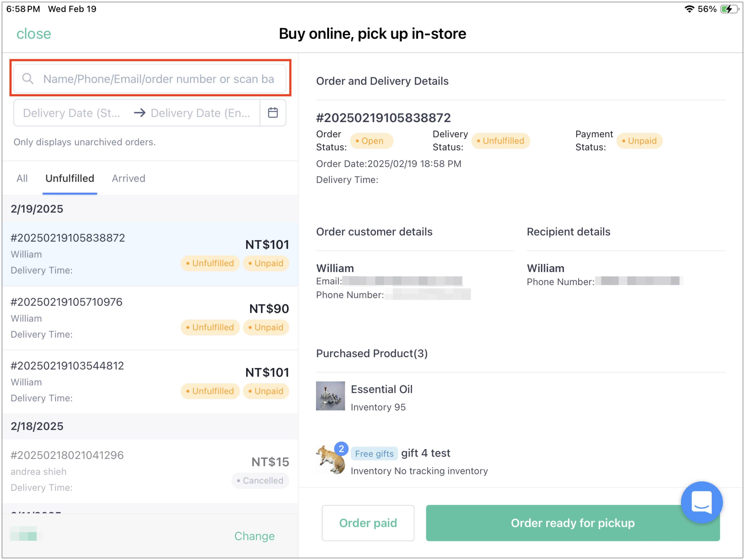The height and width of the screenshot is (560, 745).
Task: Tap the Change link
Action: [254, 536]
